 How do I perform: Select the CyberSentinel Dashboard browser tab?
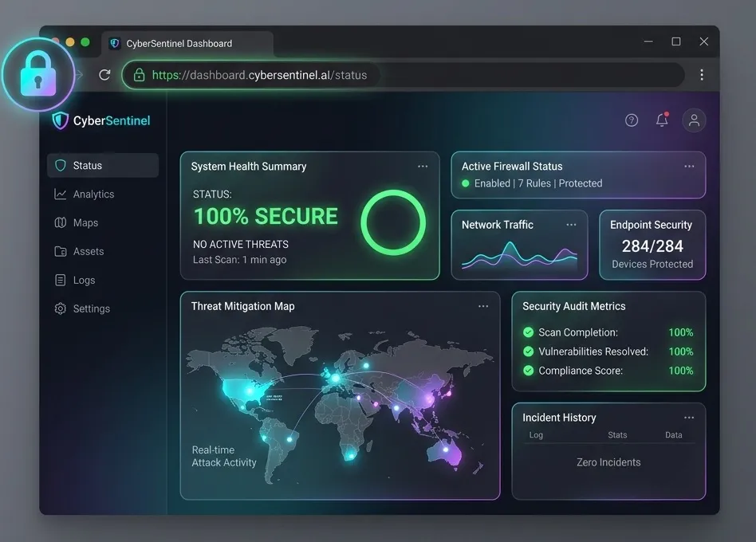coord(187,44)
